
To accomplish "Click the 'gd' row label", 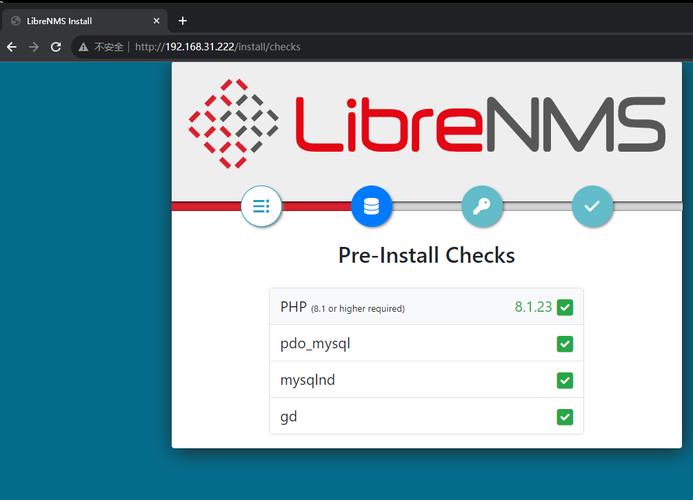I will (x=289, y=417).
